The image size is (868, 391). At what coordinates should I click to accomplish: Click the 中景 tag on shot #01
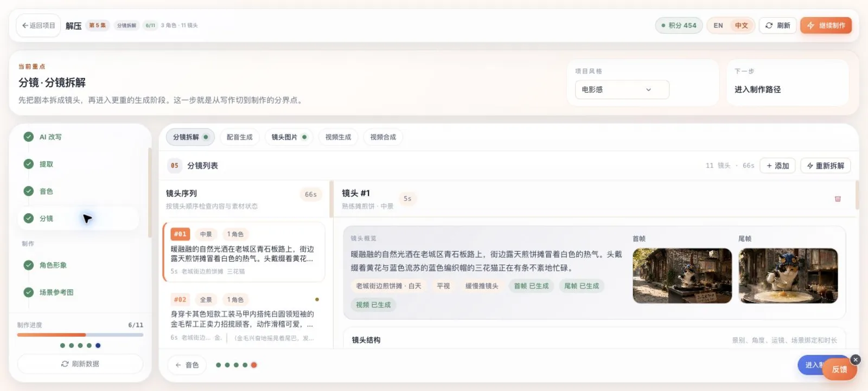coord(206,234)
